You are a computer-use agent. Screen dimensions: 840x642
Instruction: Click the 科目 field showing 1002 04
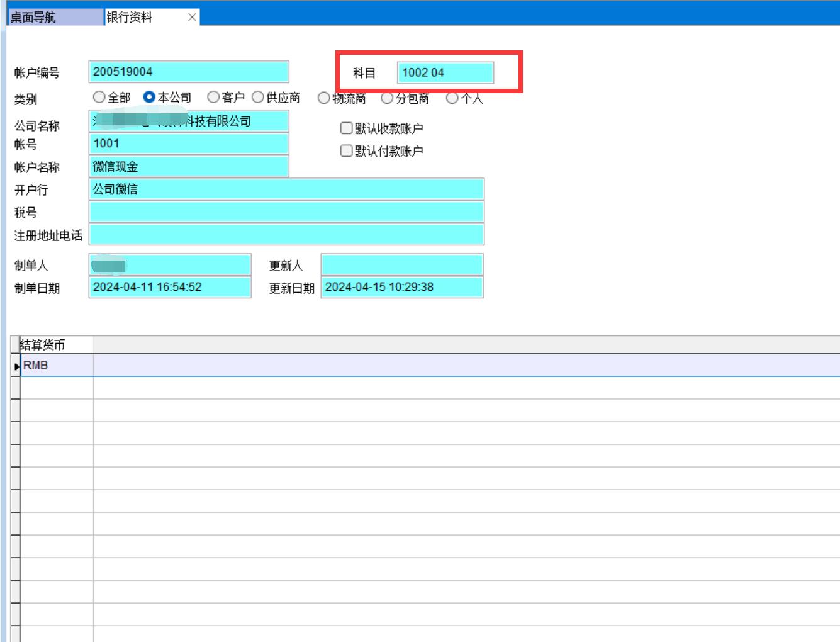tap(445, 72)
